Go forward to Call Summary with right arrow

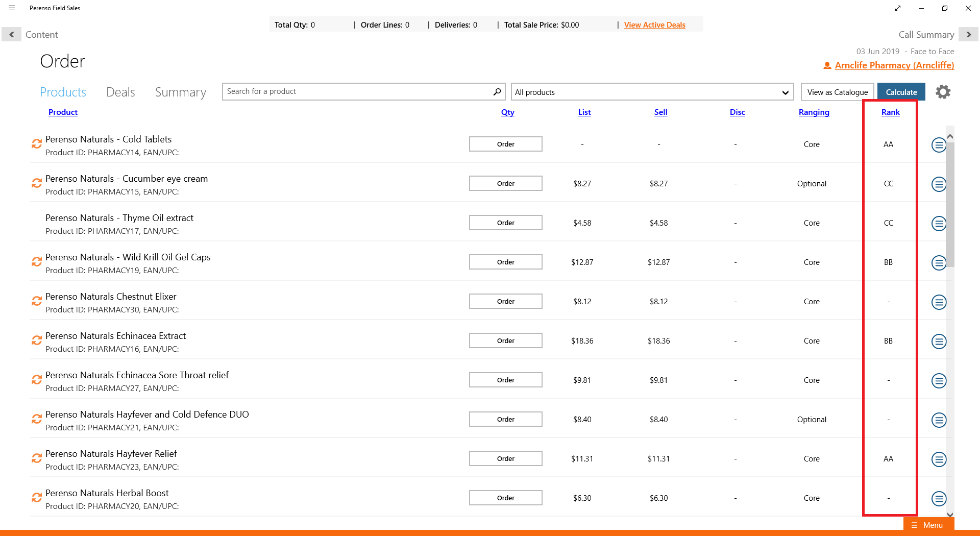pos(968,34)
